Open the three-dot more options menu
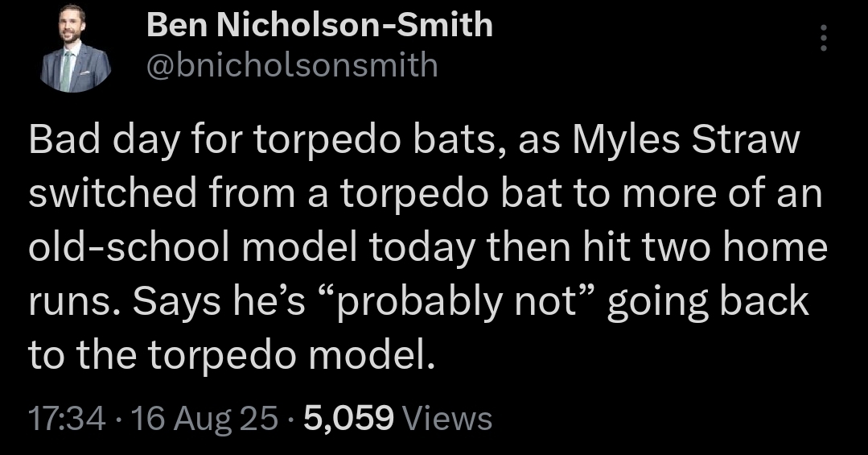 (x=822, y=38)
